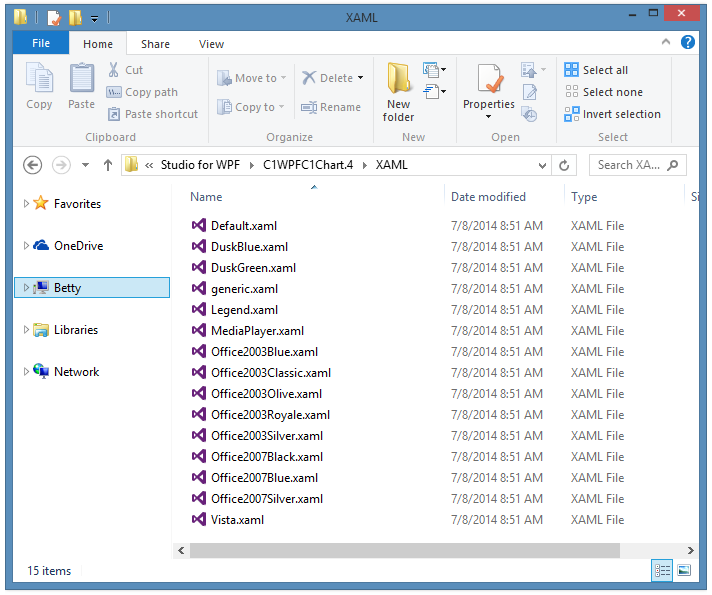Viewport: 712px width, 595px height.
Task: Click Invert selection button
Action: pyautogui.click(x=612, y=114)
